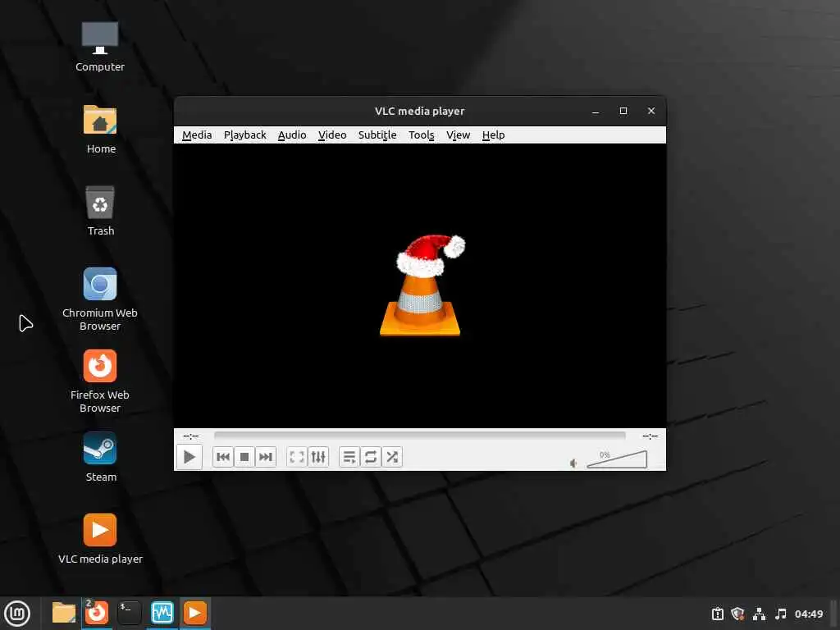Close the VLC media player window

(651, 111)
